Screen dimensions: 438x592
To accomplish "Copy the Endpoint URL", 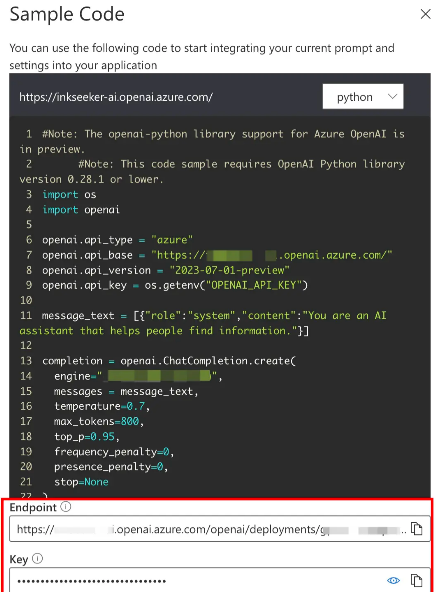I will point(416,529).
